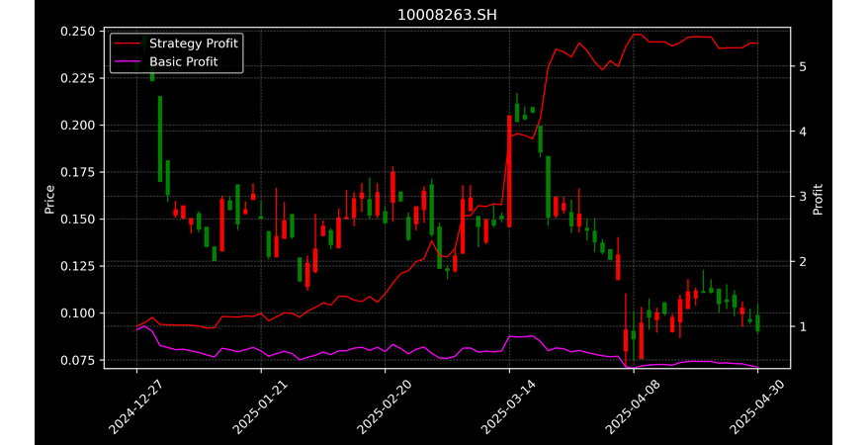Viewport: 868px width, 445px height.
Task: Click the 0.150 price tick label
Action: (x=77, y=220)
